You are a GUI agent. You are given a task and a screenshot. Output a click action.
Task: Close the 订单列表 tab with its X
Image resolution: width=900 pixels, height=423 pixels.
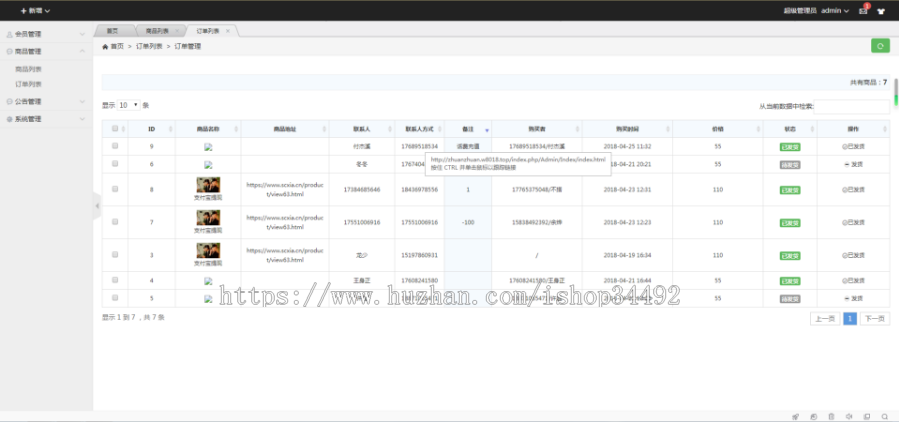tap(228, 31)
